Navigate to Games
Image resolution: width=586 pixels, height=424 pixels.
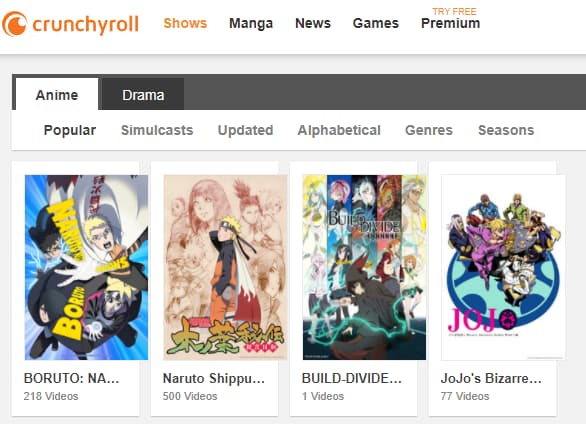[x=376, y=23]
